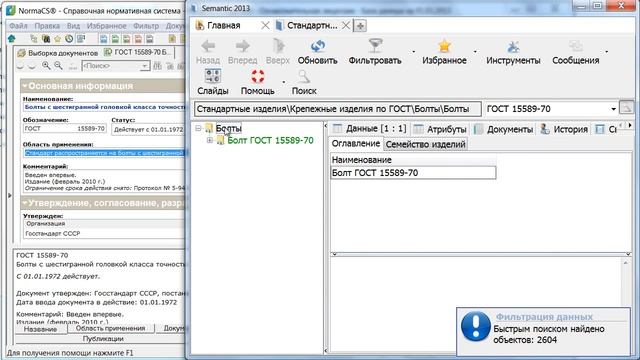Open the Избранное menu in NormaCS
Viewport: 640px width, 360px height.
107,26
